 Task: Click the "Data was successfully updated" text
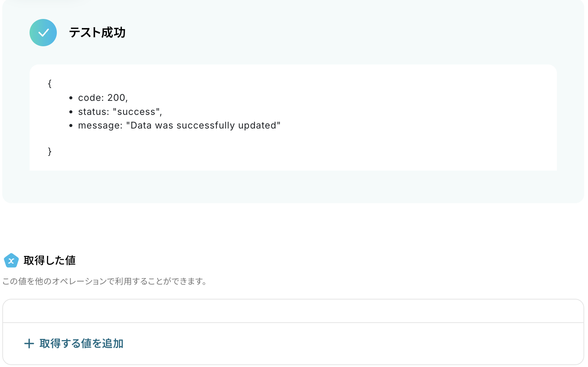click(203, 125)
